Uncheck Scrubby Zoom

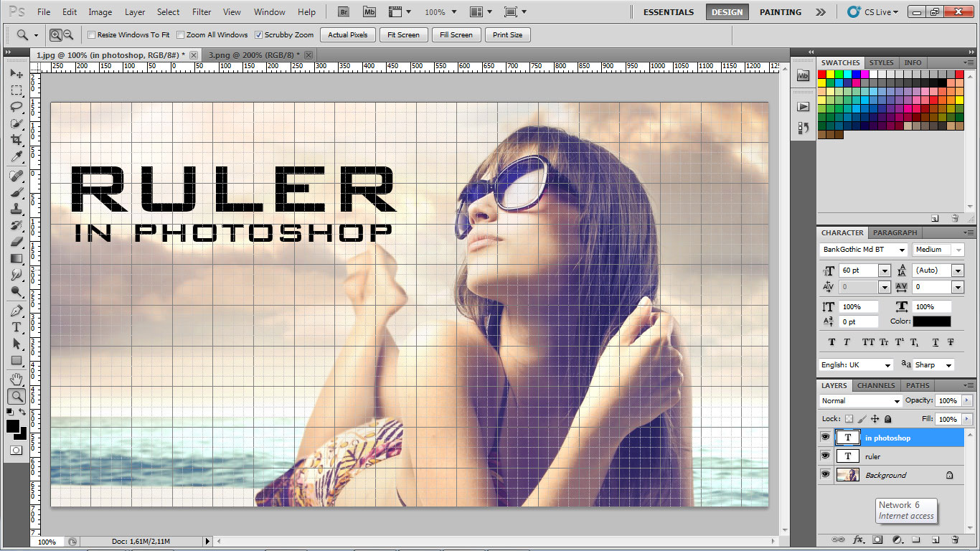pos(259,34)
